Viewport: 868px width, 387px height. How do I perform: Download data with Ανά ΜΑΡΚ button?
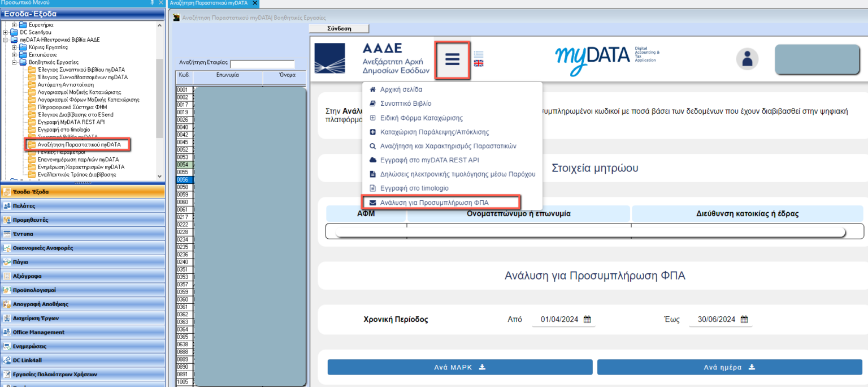(x=459, y=367)
